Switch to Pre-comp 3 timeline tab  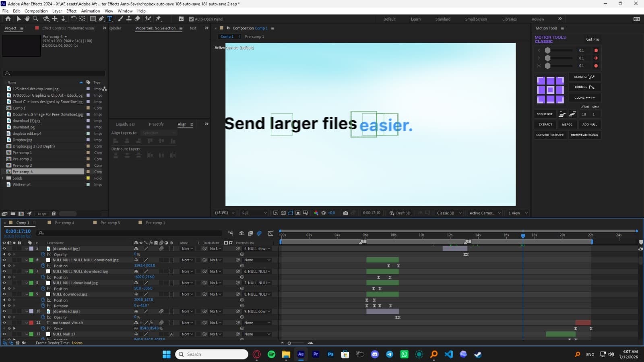tap(110, 223)
